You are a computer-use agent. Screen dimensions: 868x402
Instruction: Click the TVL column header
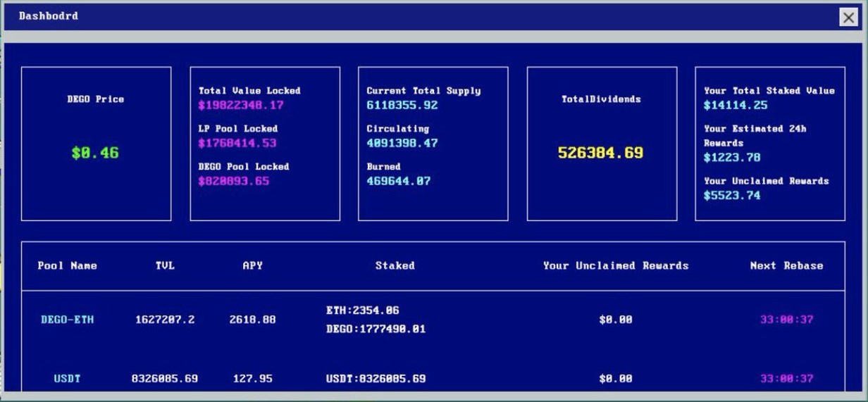(165, 266)
